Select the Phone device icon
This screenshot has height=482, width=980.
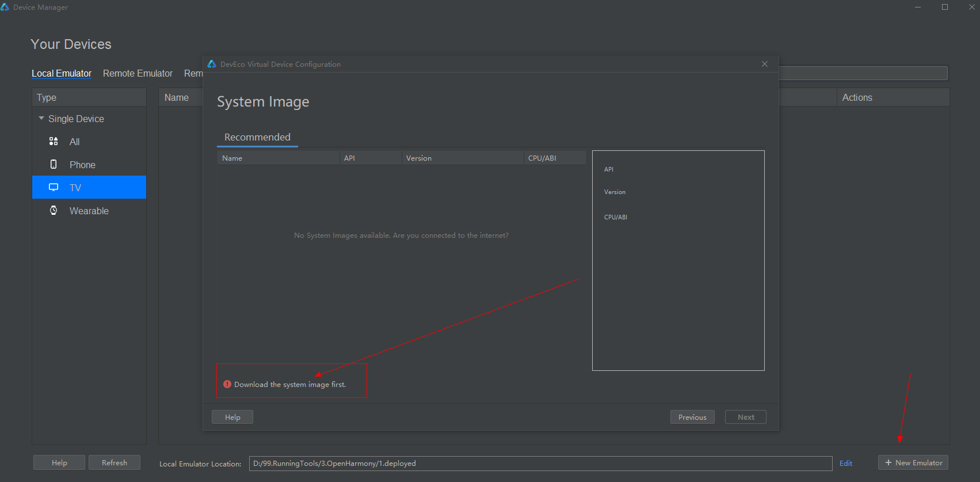tap(54, 164)
